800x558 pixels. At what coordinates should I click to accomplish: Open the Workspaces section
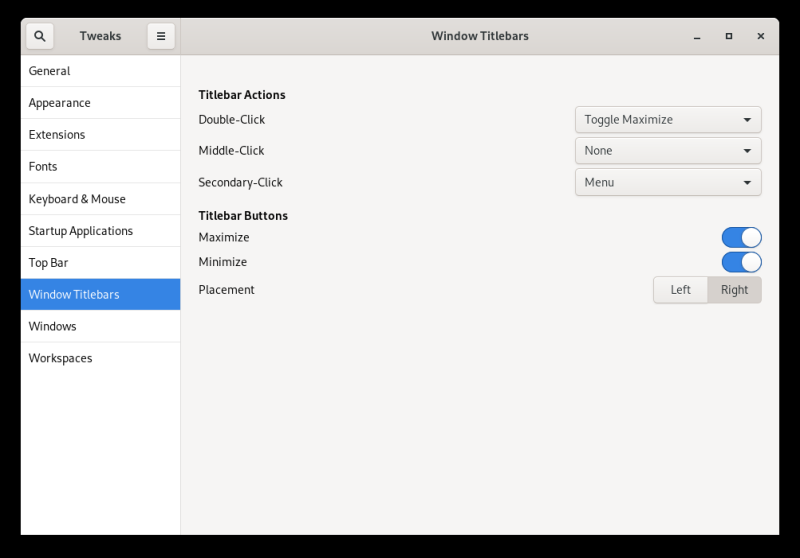pyautogui.click(x=101, y=358)
